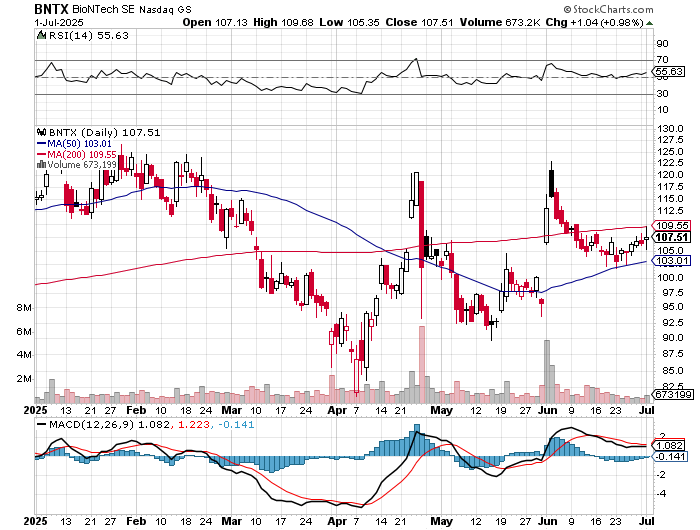Click the tallest volume bar in early June

546,370
